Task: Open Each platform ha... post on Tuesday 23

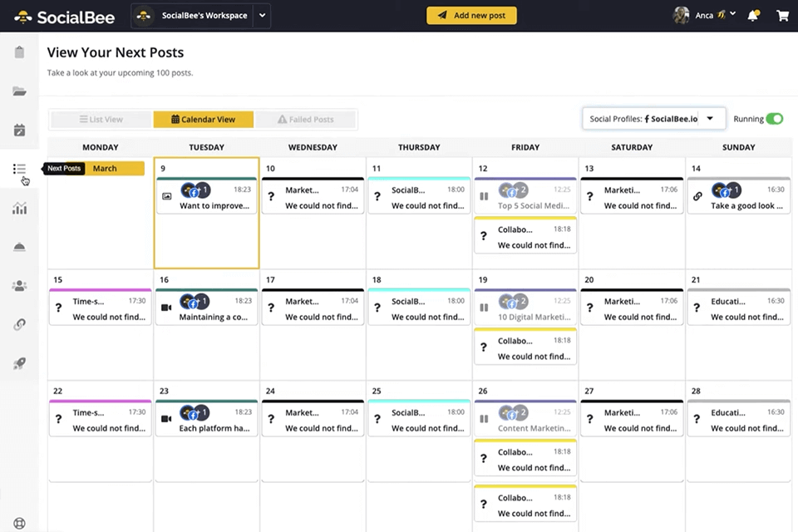Action: coord(207,418)
